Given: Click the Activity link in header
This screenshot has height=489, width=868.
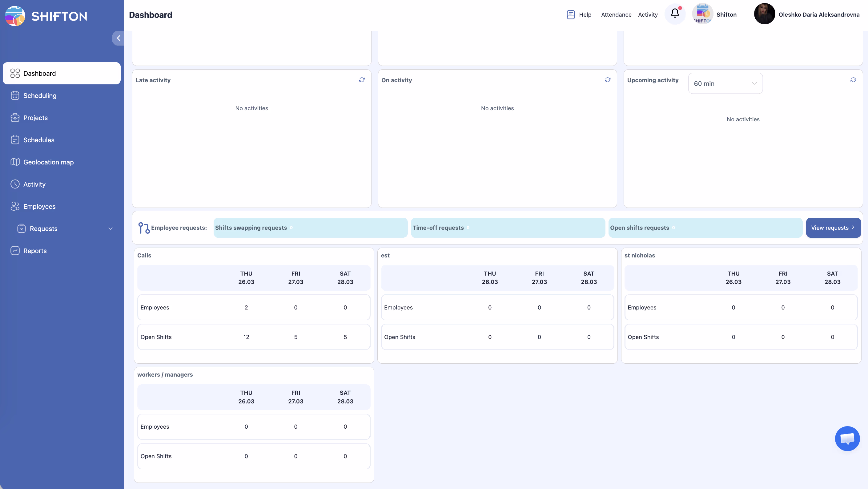Looking at the screenshot, I should tap(648, 14).
